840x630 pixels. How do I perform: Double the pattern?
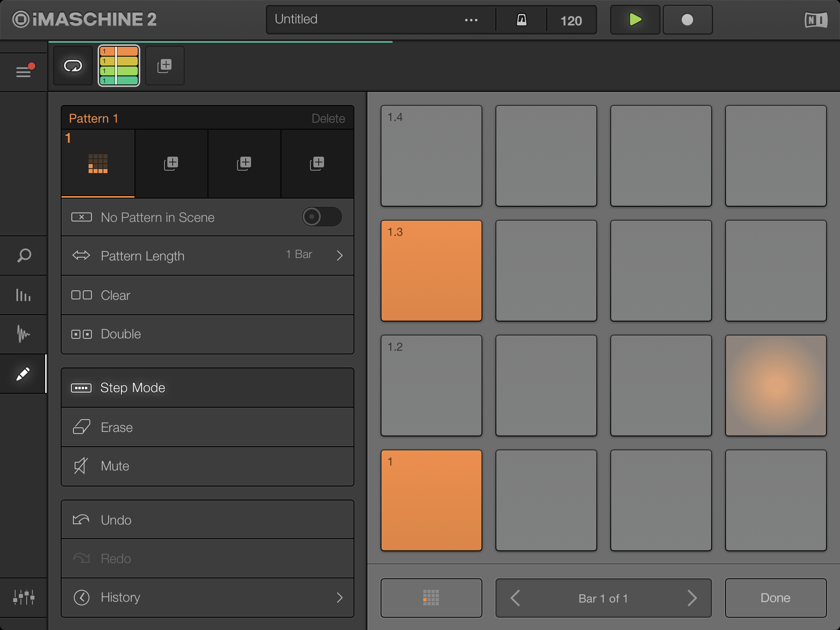[208, 334]
